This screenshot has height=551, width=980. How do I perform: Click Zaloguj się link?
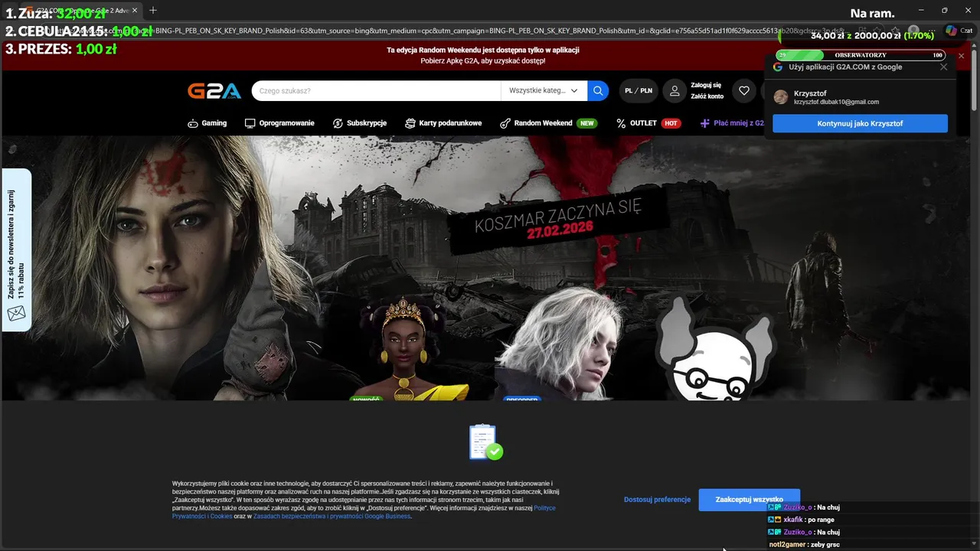pos(706,85)
